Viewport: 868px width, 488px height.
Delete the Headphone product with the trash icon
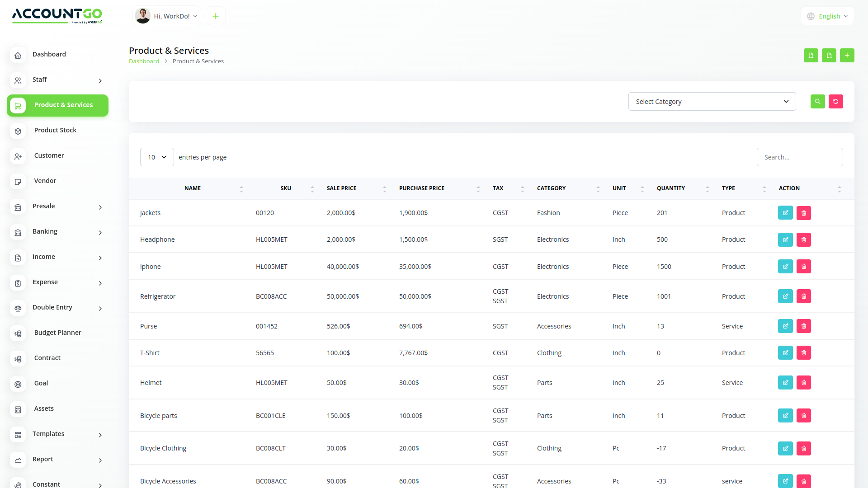tap(803, 239)
